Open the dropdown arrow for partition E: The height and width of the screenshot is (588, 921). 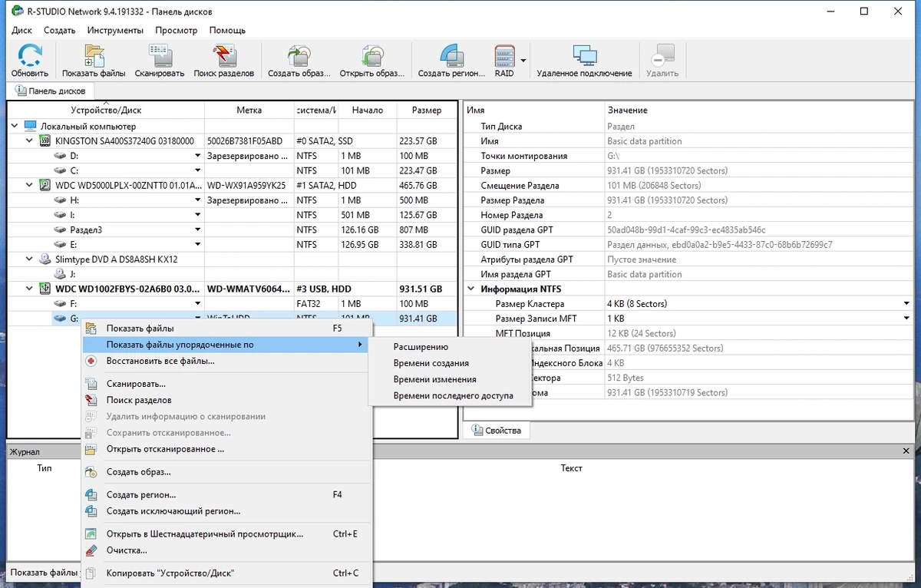(x=198, y=245)
